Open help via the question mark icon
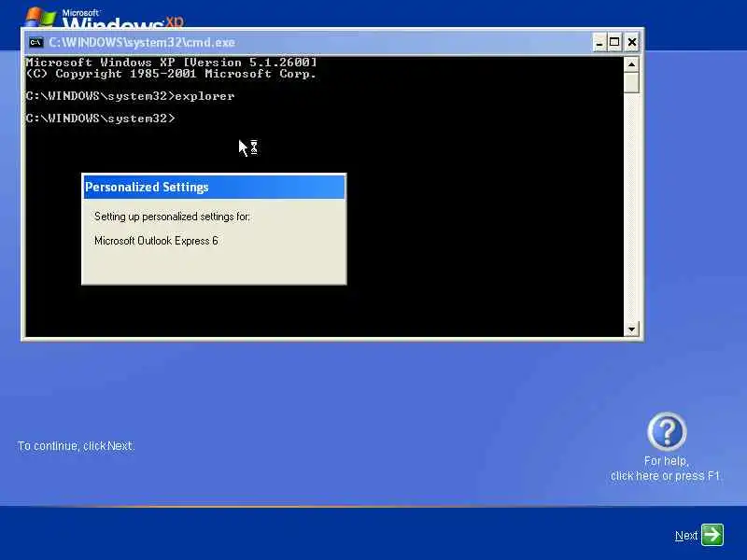This screenshot has width=747, height=560. click(667, 431)
